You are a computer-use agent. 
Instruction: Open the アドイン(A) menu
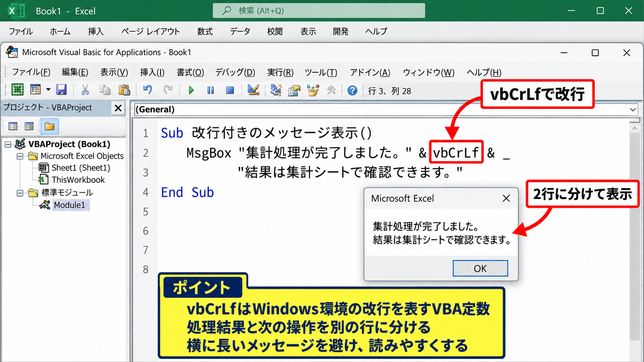tap(370, 72)
